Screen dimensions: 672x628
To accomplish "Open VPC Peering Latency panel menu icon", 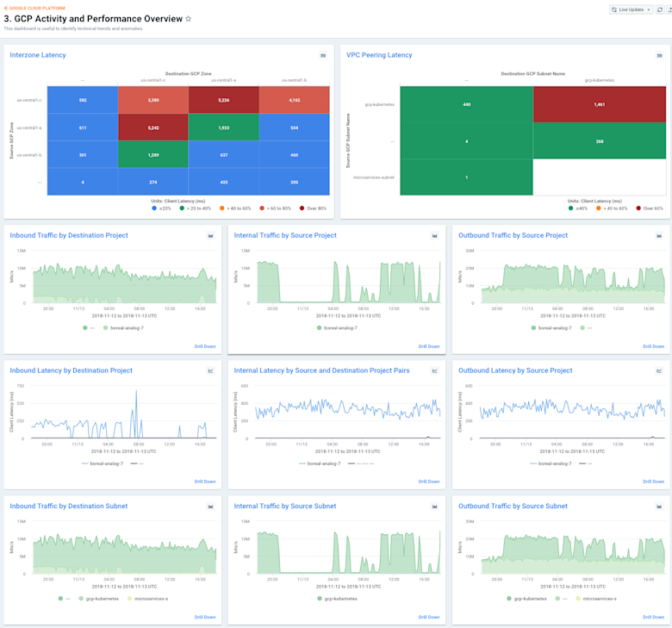I will pos(660,55).
